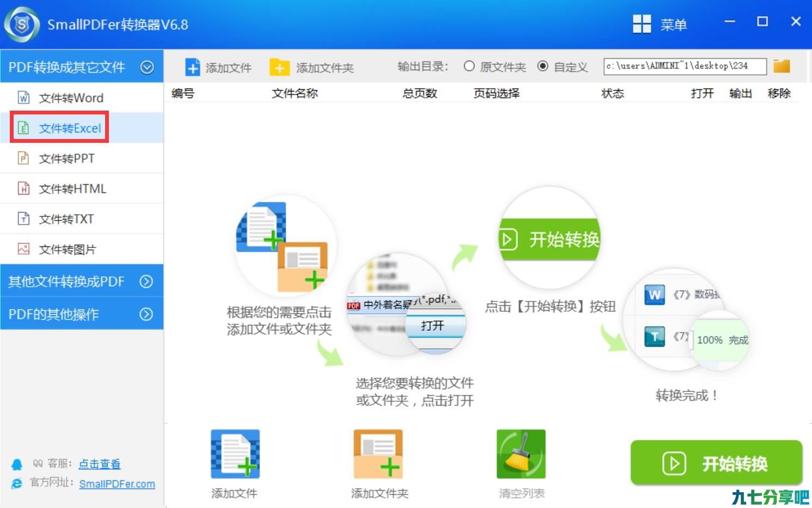Click the output directory path field
The width and height of the screenshot is (812, 508).
(685, 66)
